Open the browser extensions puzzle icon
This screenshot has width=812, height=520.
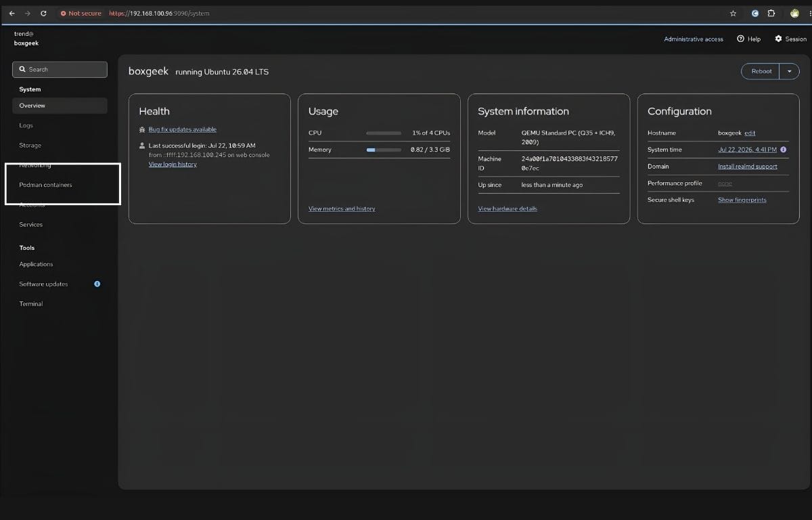coord(771,13)
